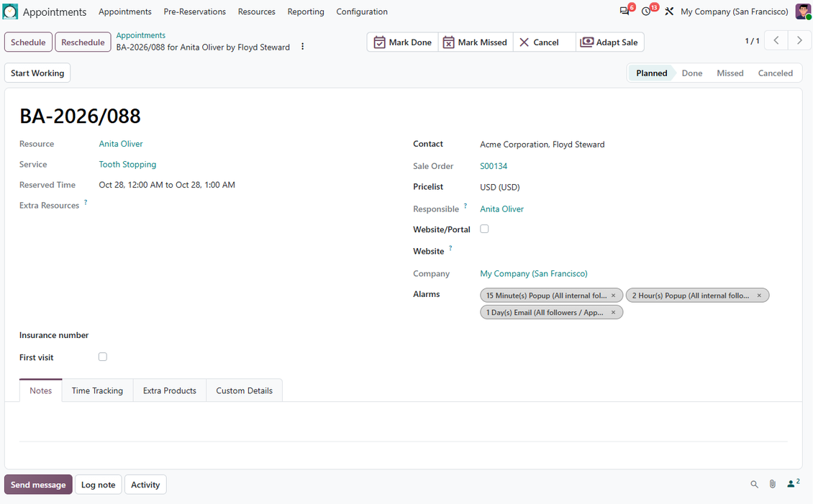Set status to Missed in status bar
The width and height of the screenshot is (813, 504).
[730, 73]
